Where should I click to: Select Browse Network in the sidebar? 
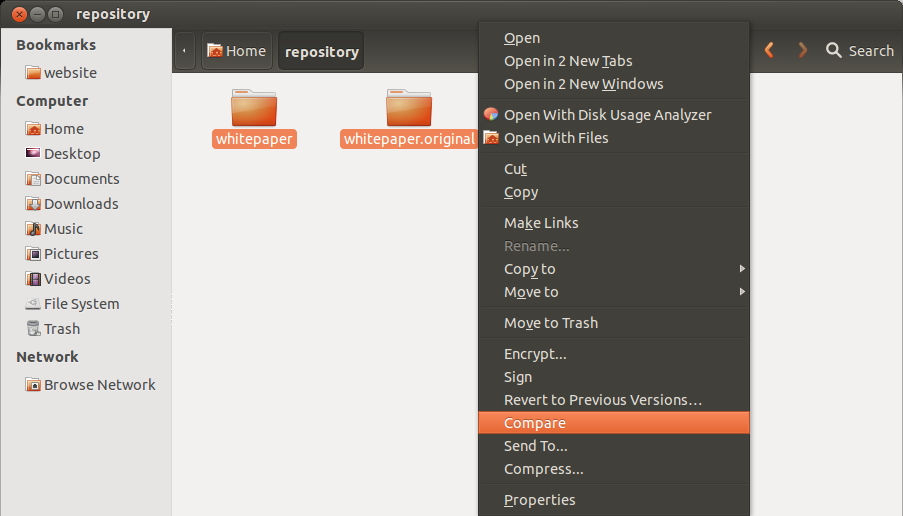[x=90, y=385]
